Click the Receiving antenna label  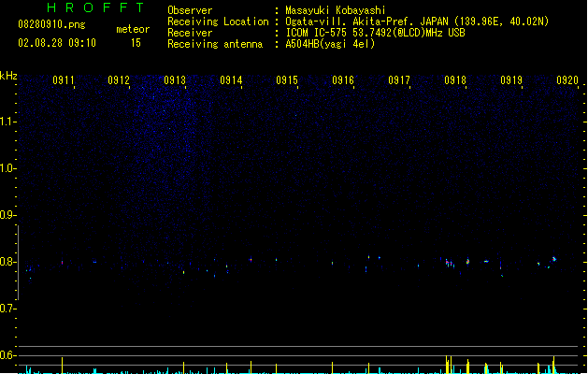click(x=215, y=44)
